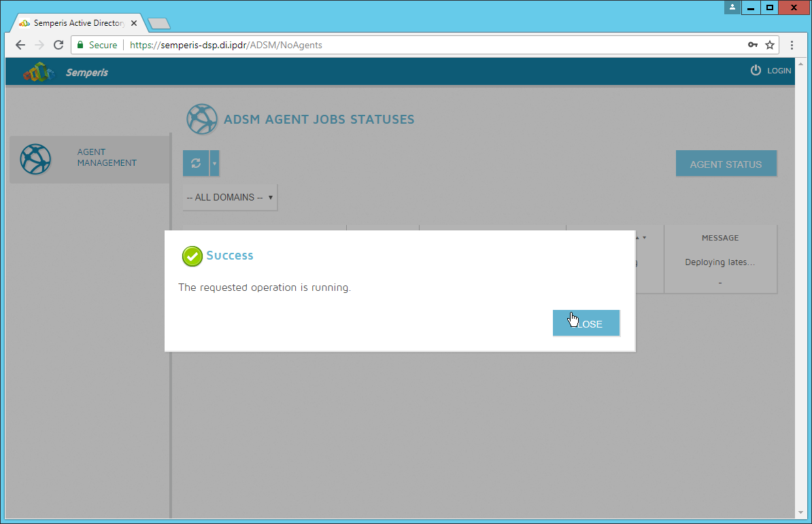Viewport: 812px width, 524px height.
Task: Click the refresh jobs icon button
Action: point(196,164)
